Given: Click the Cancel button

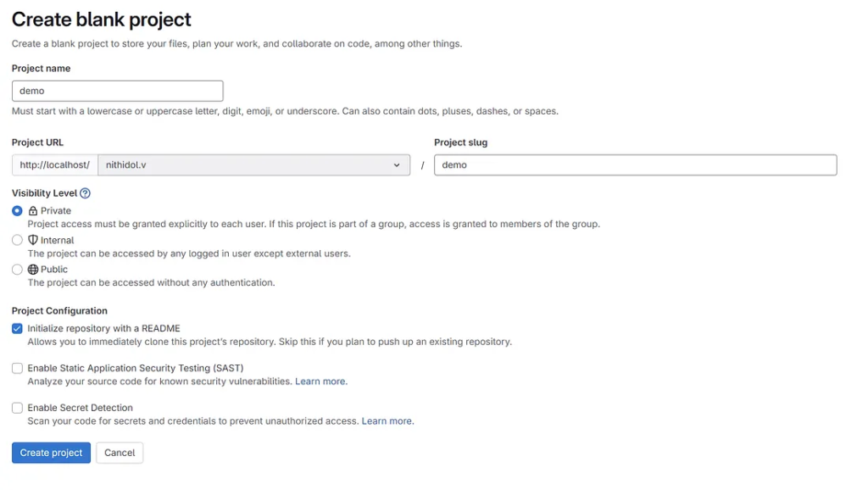Looking at the screenshot, I should (120, 453).
